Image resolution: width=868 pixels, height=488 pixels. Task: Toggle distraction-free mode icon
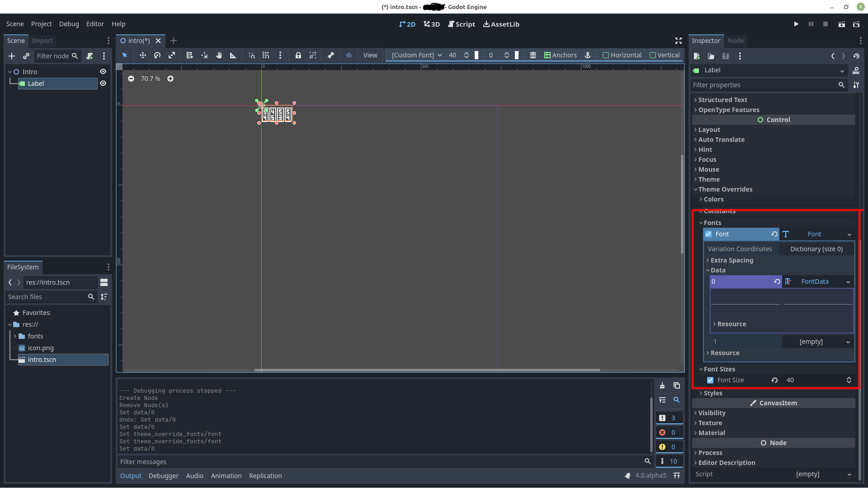coord(679,41)
